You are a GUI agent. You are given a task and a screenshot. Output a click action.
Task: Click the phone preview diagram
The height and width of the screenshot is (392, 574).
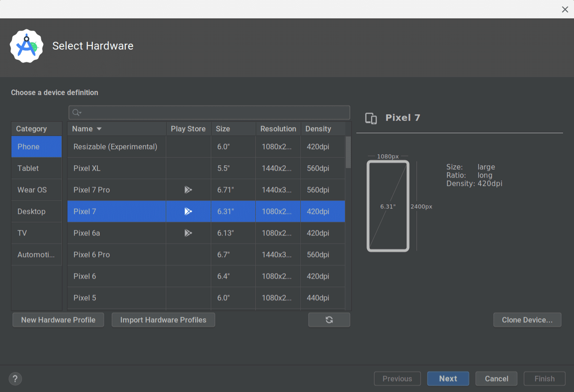pyautogui.click(x=388, y=206)
